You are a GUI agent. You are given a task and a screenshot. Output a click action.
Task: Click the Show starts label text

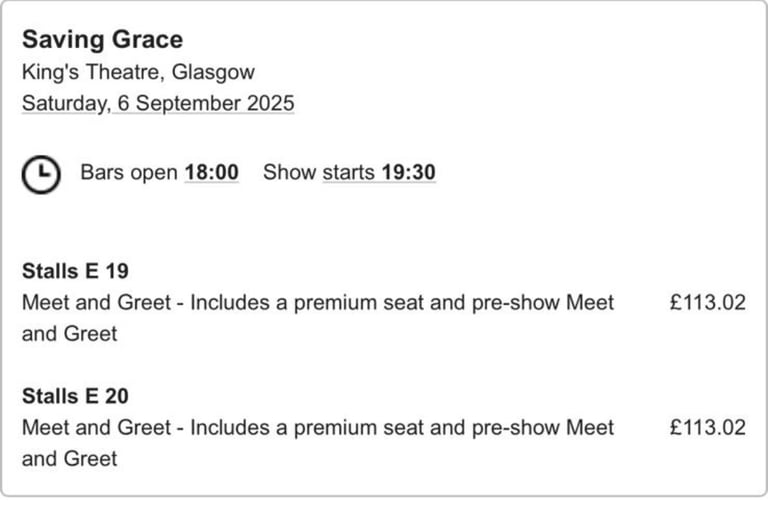tap(319, 172)
